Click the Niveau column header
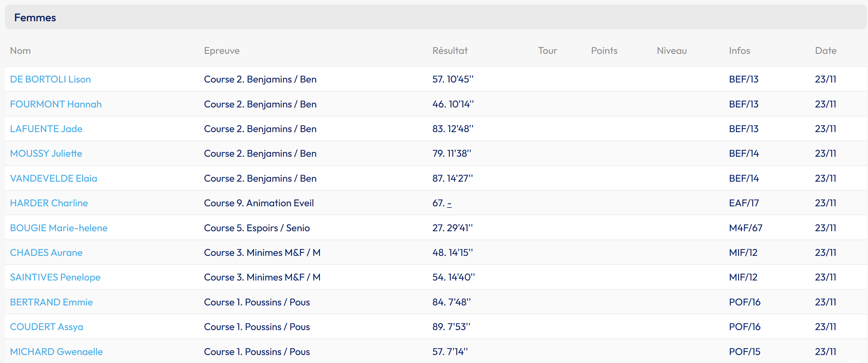 click(x=671, y=50)
